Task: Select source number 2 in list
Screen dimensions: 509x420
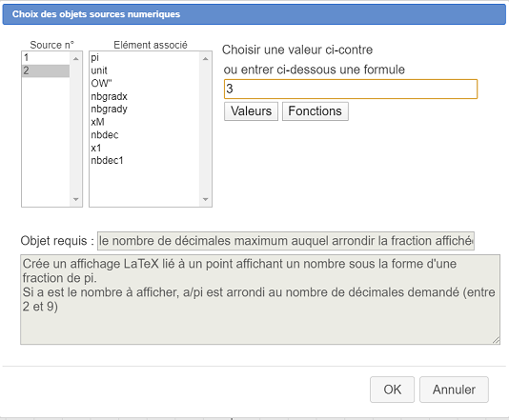Action: coord(46,70)
